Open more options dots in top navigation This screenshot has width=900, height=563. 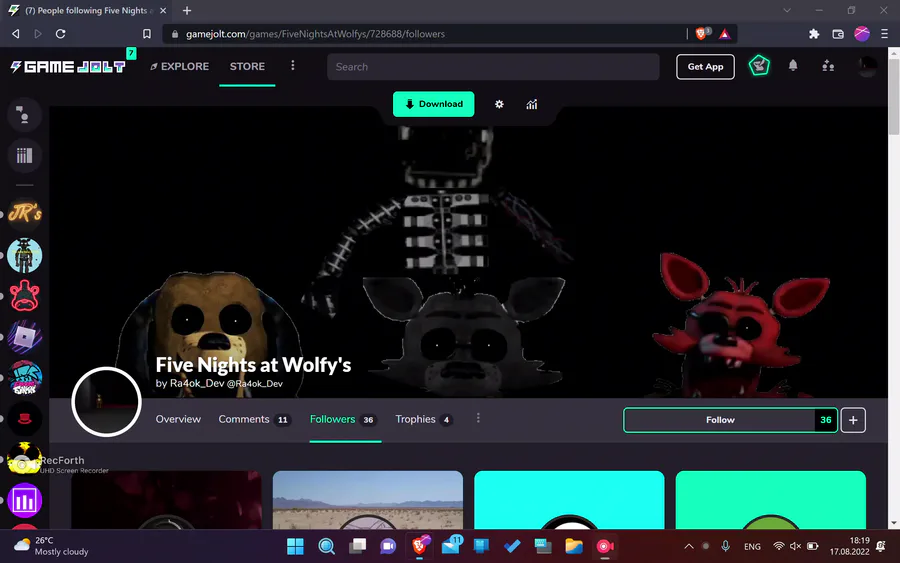pyautogui.click(x=293, y=65)
